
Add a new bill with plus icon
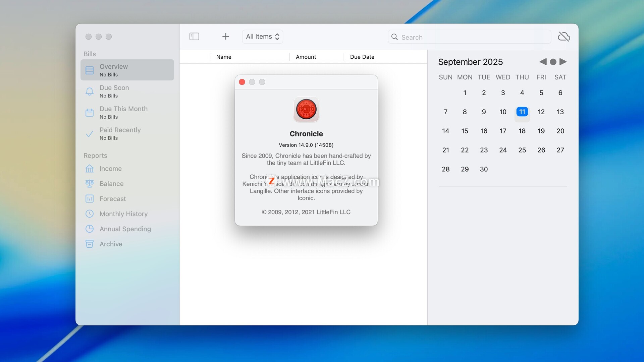pyautogui.click(x=226, y=37)
